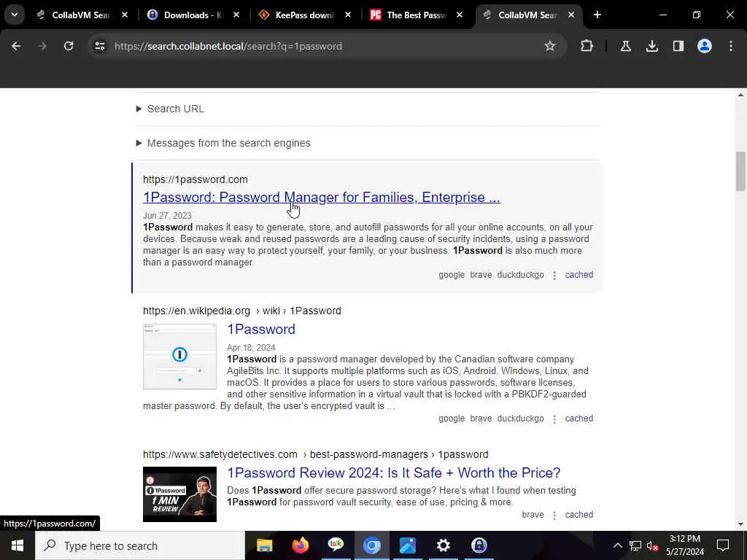Open the notification center icon
This screenshot has width=747, height=560.
coord(723,545)
